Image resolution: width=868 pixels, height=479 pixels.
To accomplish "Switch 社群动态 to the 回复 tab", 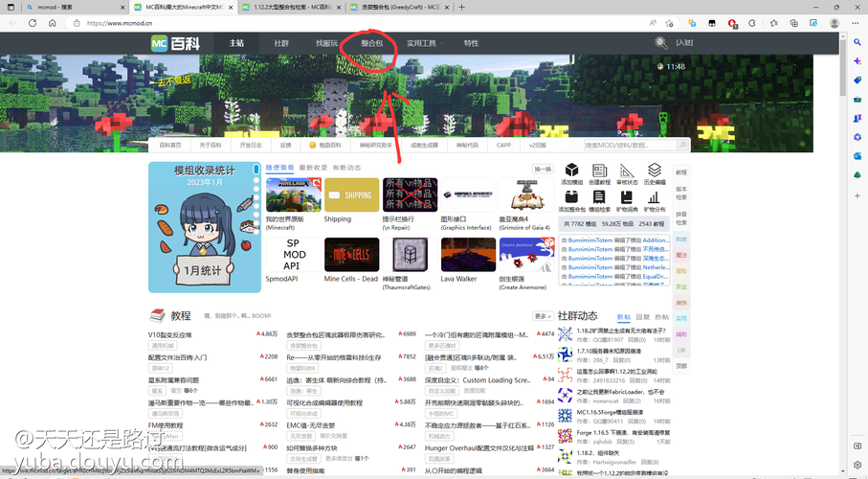I will coord(643,317).
